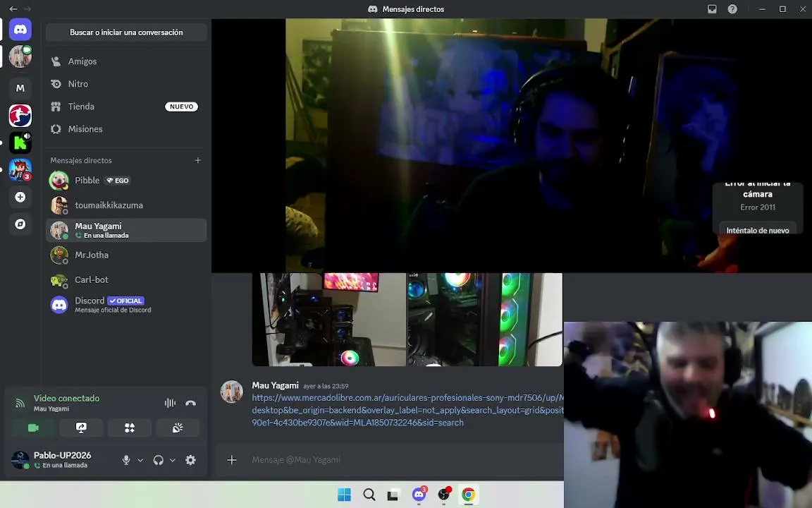Open left PC setup photo thumbnail
The width and height of the screenshot is (812, 508).
329,320
